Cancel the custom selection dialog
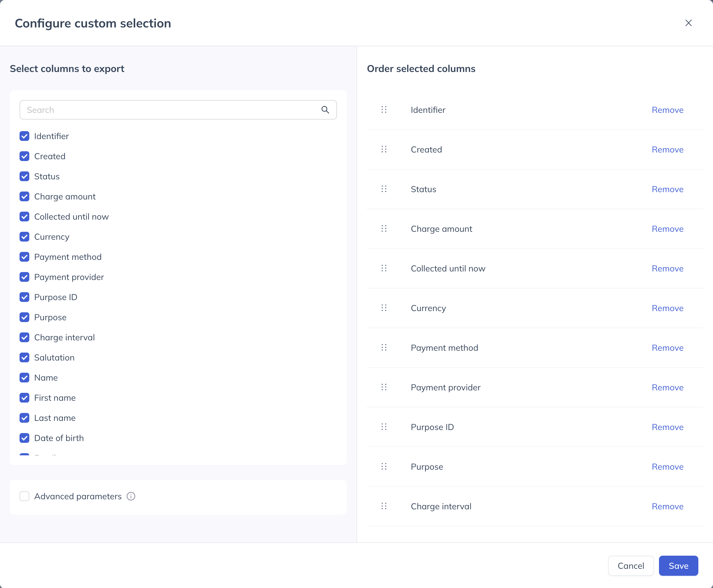The height and width of the screenshot is (588, 713). (x=631, y=565)
